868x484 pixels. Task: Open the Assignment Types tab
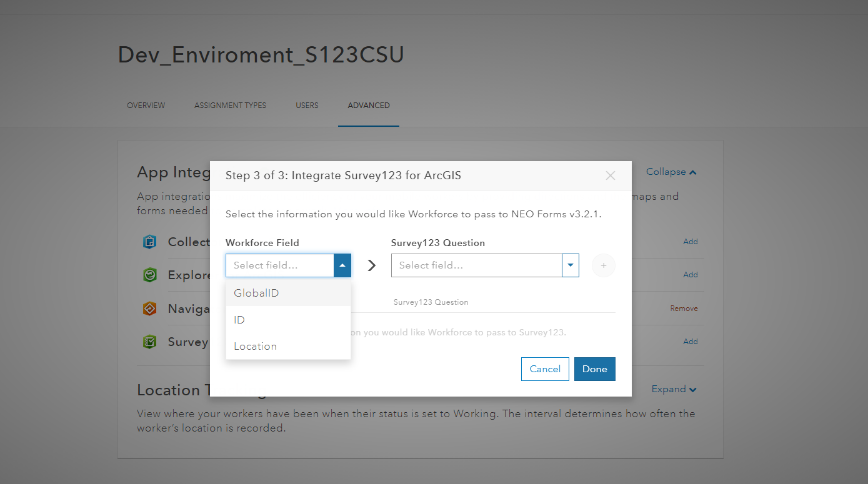tap(230, 105)
